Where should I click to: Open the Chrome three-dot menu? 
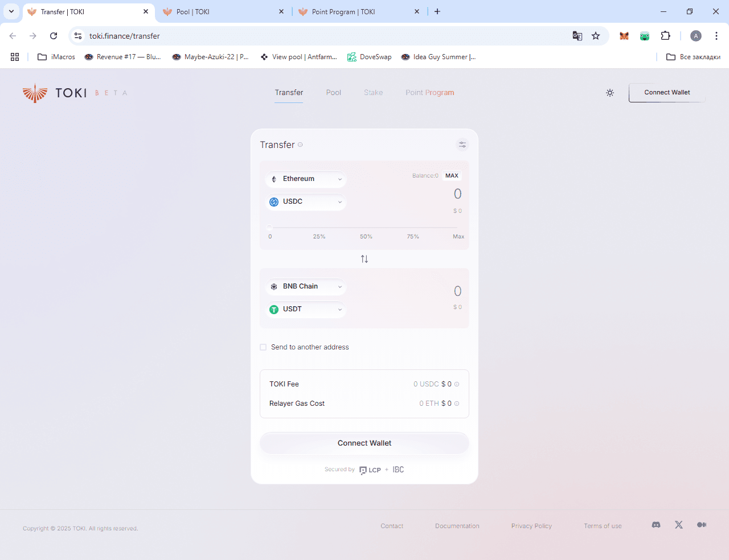(716, 36)
